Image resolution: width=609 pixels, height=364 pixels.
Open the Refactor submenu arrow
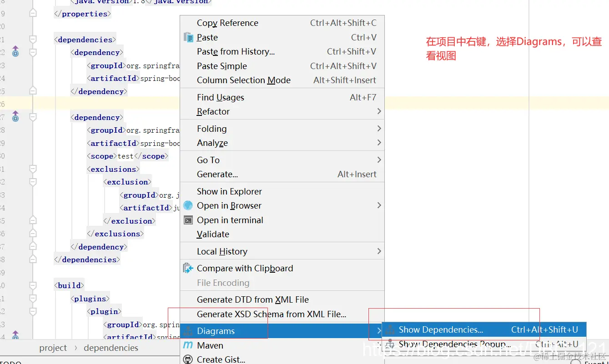coord(379,111)
